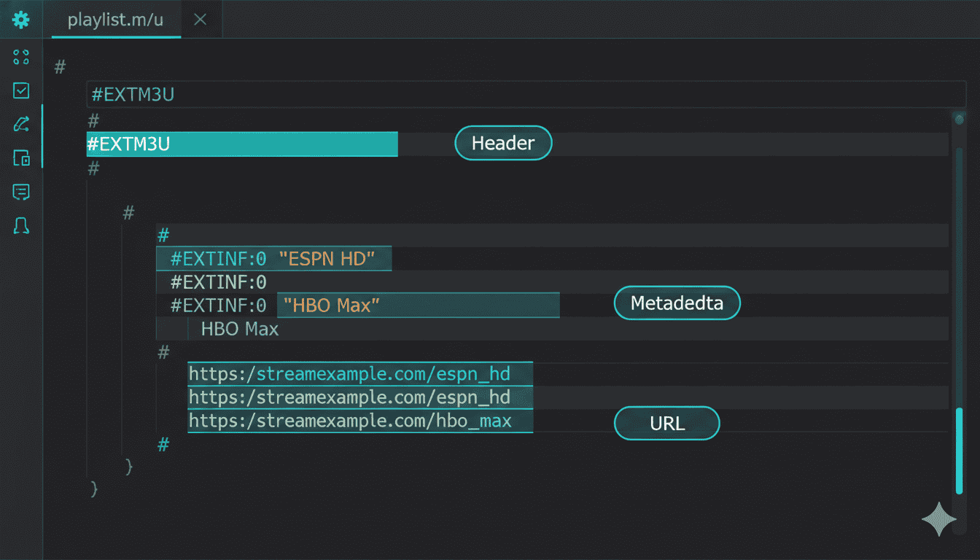Open the checklist icon in the sidebar

point(20,90)
